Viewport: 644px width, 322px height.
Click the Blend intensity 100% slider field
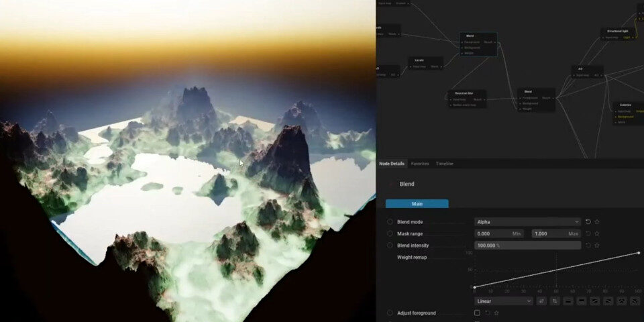[x=527, y=246]
